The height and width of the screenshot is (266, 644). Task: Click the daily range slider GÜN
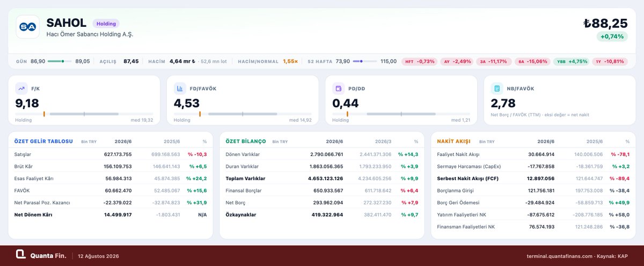60,61
